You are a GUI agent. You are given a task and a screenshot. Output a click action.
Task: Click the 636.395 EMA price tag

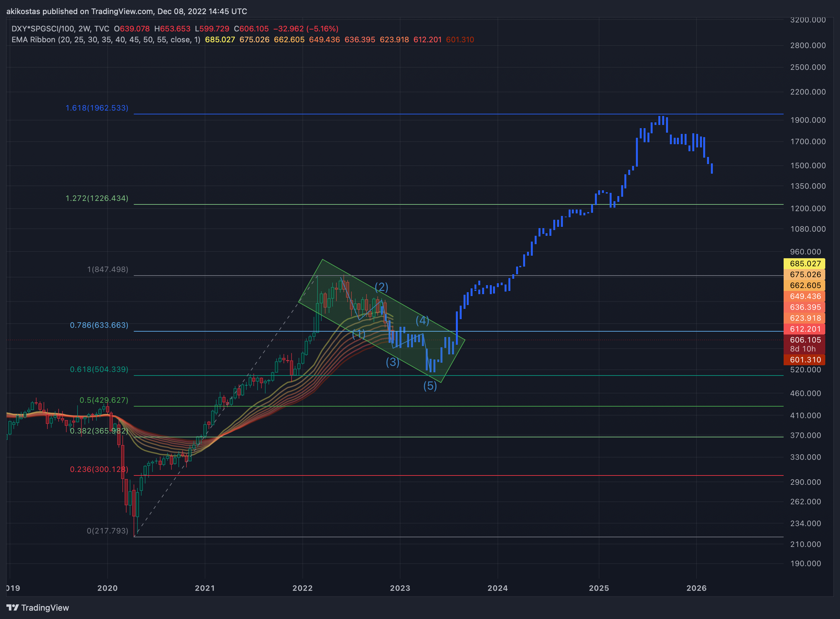pos(804,307)
